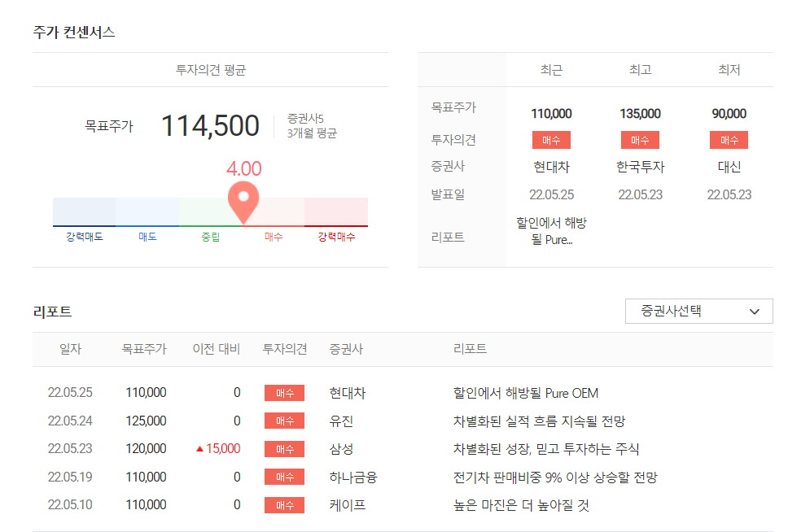Click brokerage name 유진 in list

click(341, 421)
